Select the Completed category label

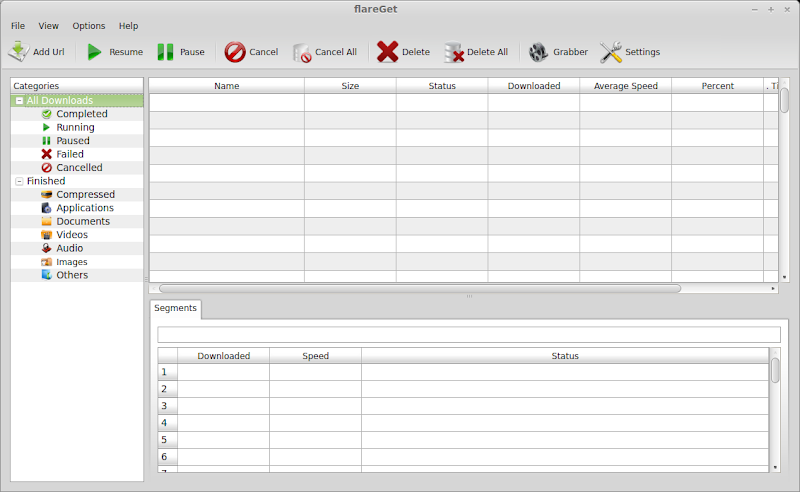(82, 114)
